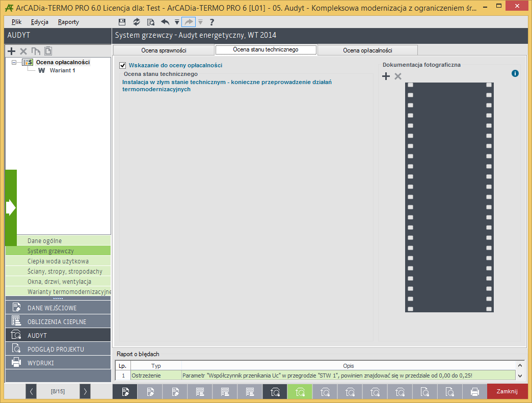Click the circular-arrows refresh icon

137,22
